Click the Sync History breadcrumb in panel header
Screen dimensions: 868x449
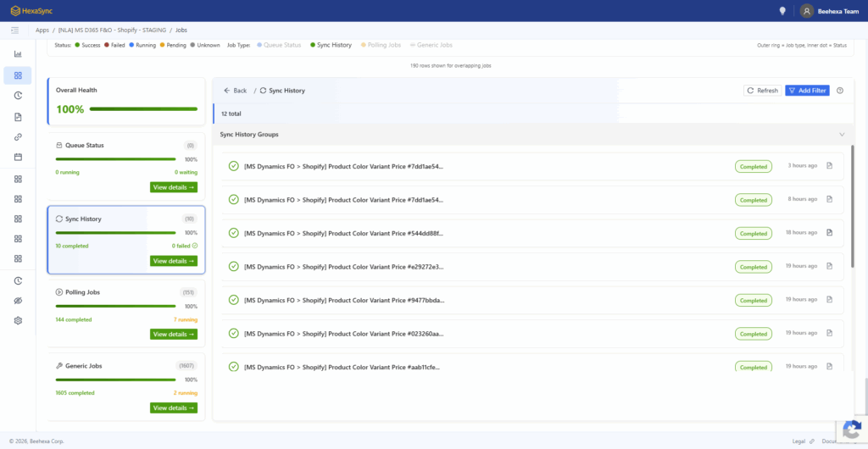(x=282, y=91)
